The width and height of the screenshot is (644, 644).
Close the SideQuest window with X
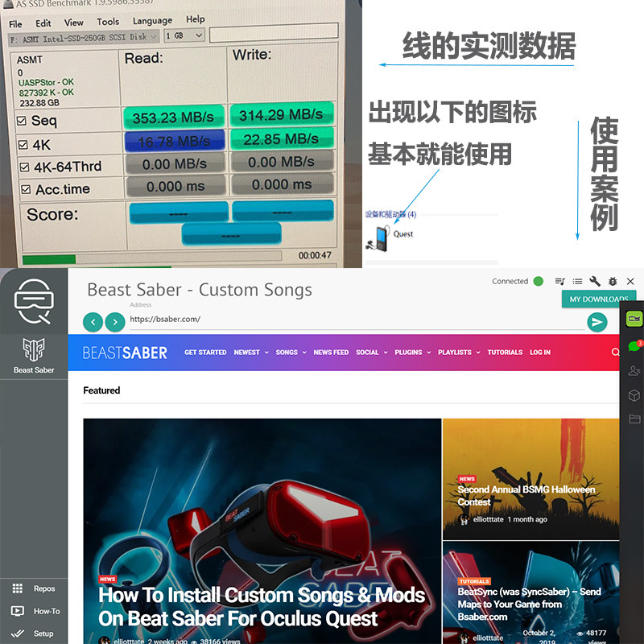tap(630, 281)
